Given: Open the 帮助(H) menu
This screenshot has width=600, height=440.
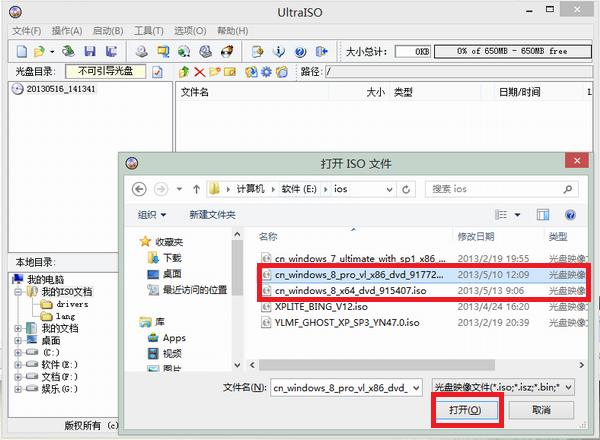Looking at the screenshot, I should point(233,31).
